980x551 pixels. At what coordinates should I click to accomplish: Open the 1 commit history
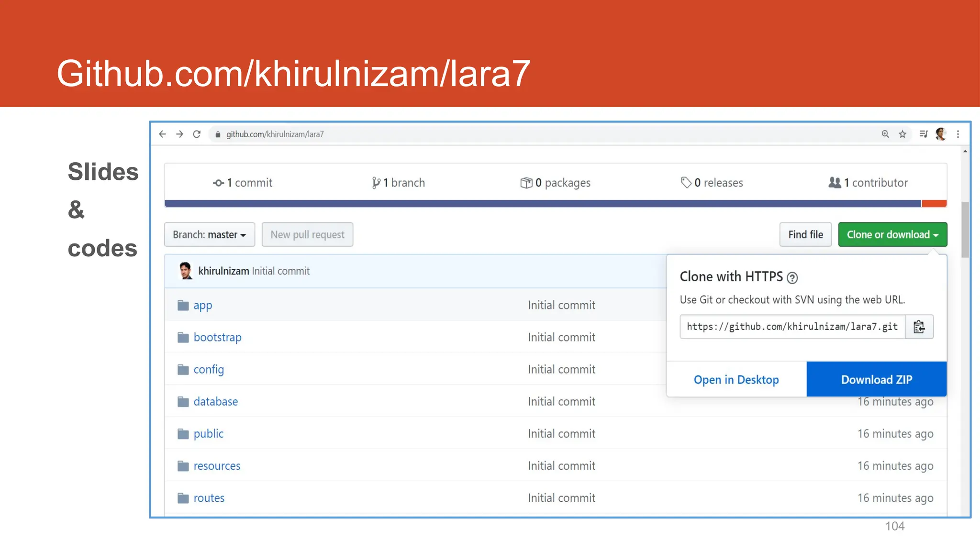pyautogui.click(x=243, y=183)
